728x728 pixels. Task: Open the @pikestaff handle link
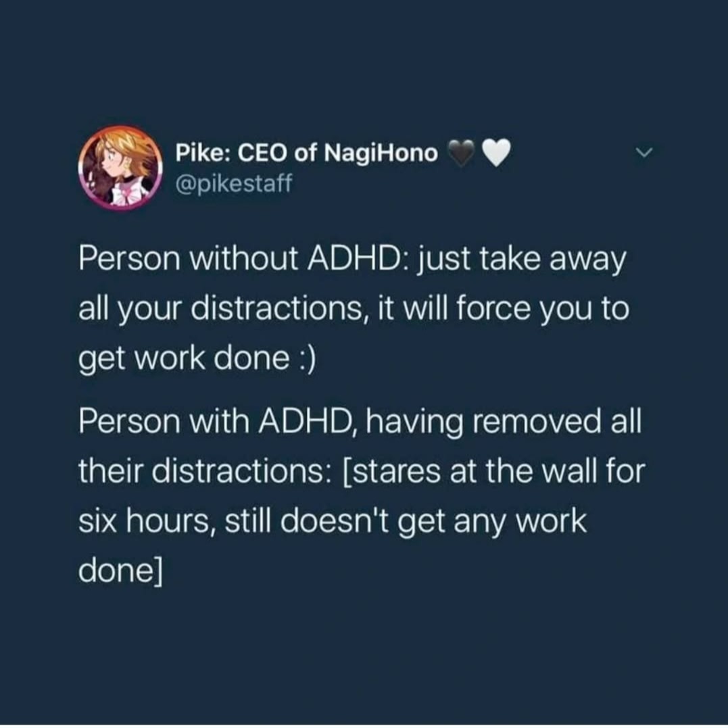click(233, 183)
